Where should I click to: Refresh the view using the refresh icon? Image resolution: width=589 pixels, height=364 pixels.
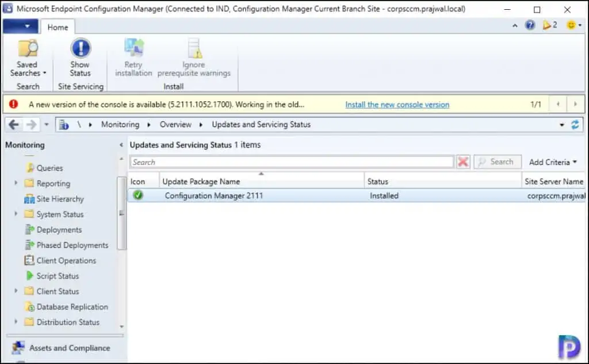coord(575,125)
